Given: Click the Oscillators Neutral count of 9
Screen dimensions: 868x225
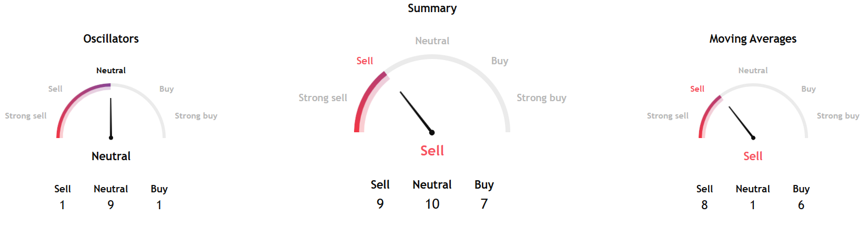Looking at the screenshot, I should 110,205.
